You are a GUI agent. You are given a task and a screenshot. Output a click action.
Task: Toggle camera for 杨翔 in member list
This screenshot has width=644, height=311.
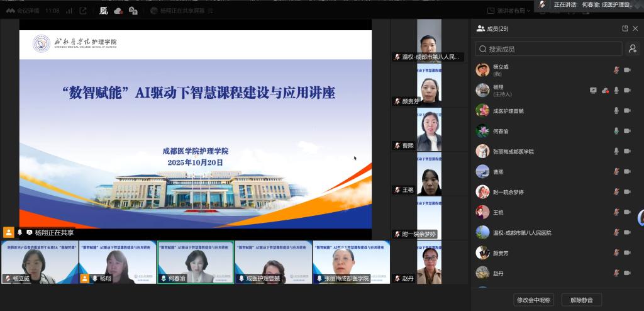(627, 90)
